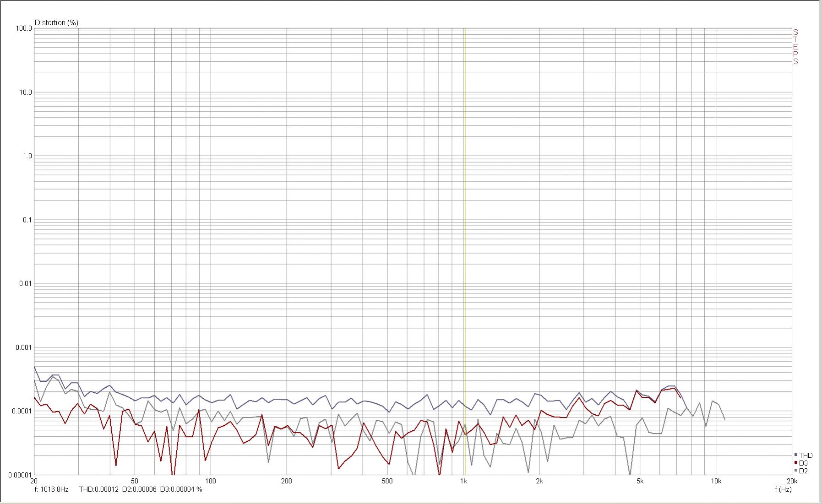Click the vertical STEPS label
The width and height of the screenshot is (822, 504).
795,47
